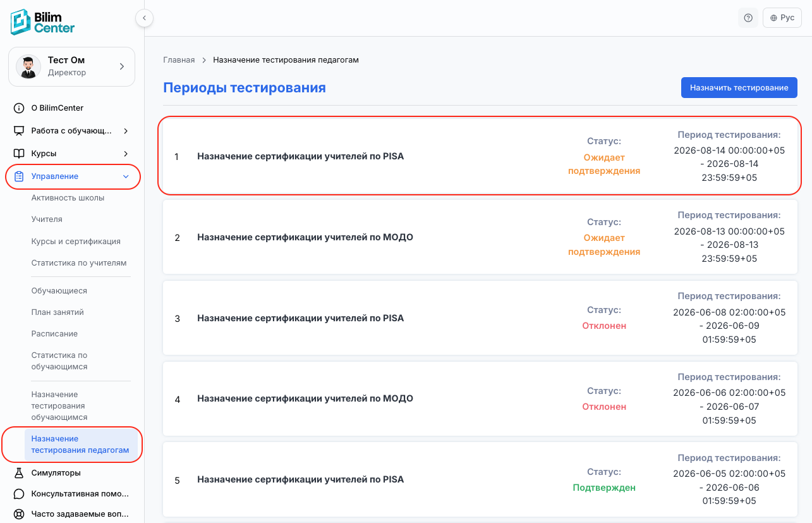Click the info icon beside О BilimCenter
The image size is (812, 523).
[19, 108]
